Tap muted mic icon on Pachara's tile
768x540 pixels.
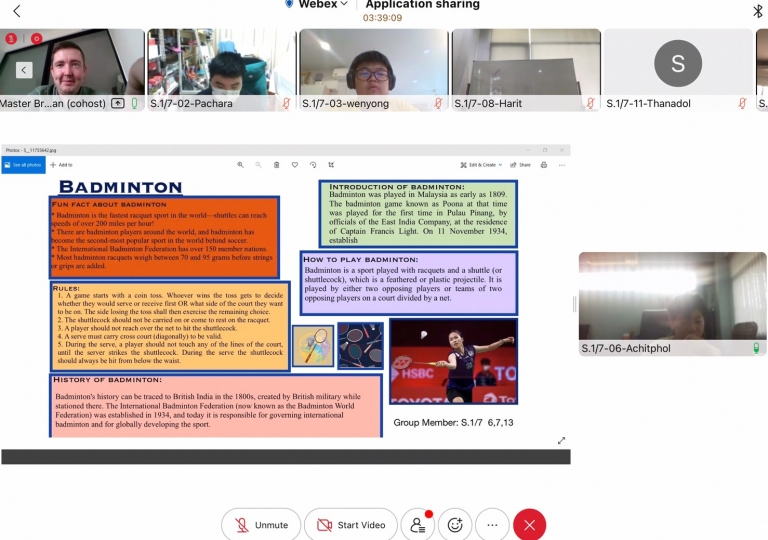point(286,103)
